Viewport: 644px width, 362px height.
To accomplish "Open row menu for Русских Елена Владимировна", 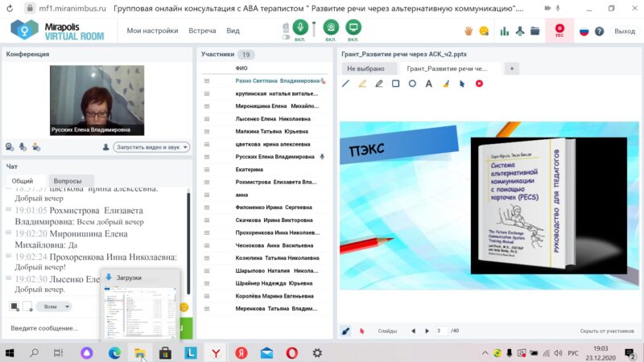I will click(207, 157).
